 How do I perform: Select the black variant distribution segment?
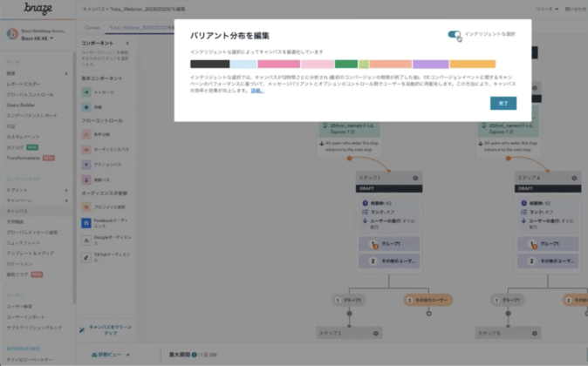point(209,64)
